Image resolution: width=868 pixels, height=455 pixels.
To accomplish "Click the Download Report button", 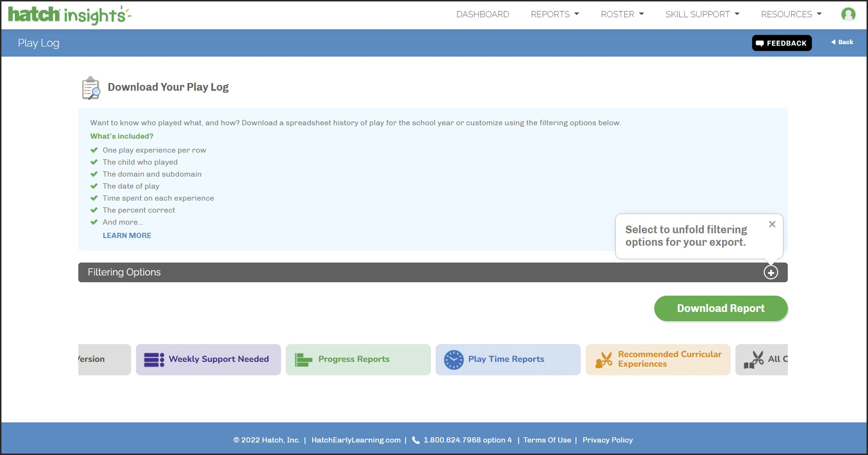I will pos(721,308).
